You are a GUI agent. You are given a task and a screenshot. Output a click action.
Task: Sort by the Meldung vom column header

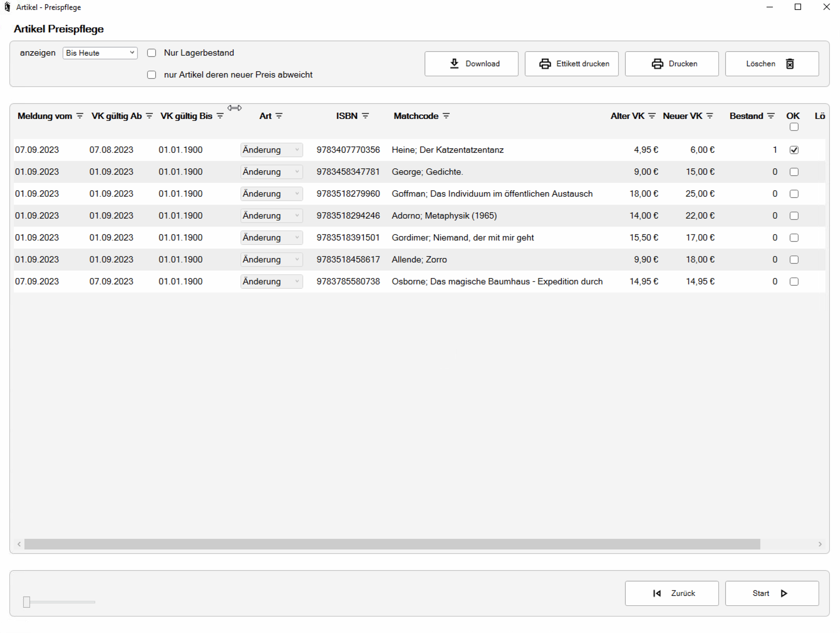pyautogui.click(x=45, y=116)
